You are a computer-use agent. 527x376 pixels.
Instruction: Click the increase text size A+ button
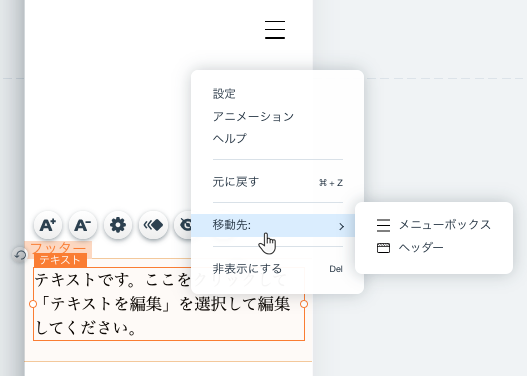[x=48, y=225]
